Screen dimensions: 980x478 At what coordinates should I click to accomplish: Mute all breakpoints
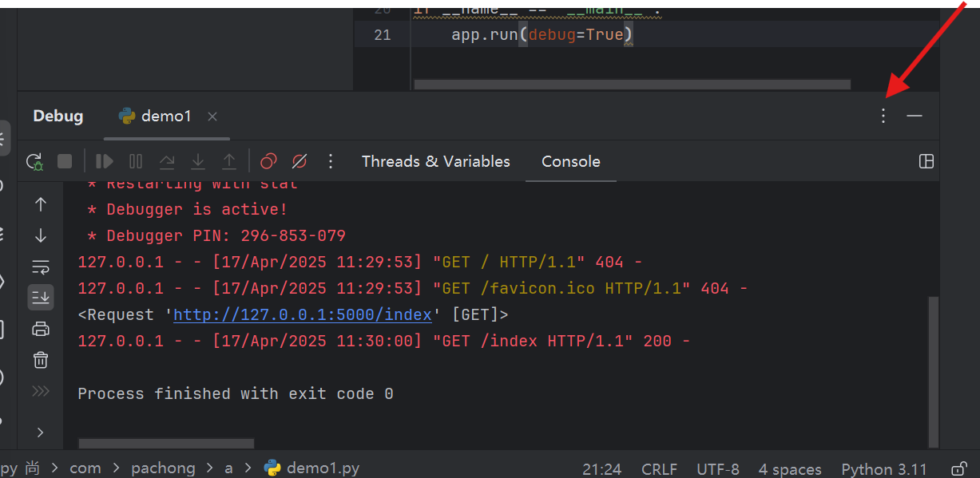[x=300, y=161]
